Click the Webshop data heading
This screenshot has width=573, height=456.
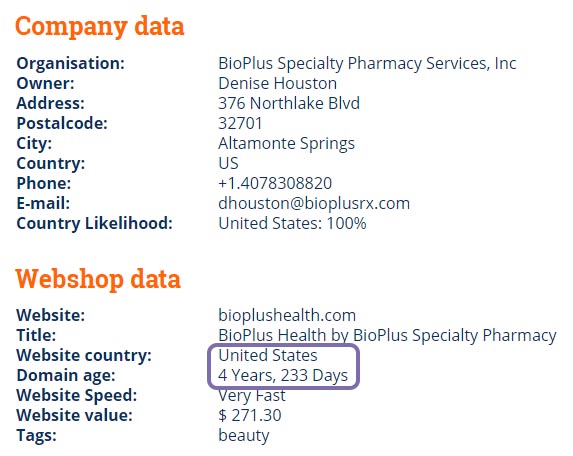click(x=98, y=280)
